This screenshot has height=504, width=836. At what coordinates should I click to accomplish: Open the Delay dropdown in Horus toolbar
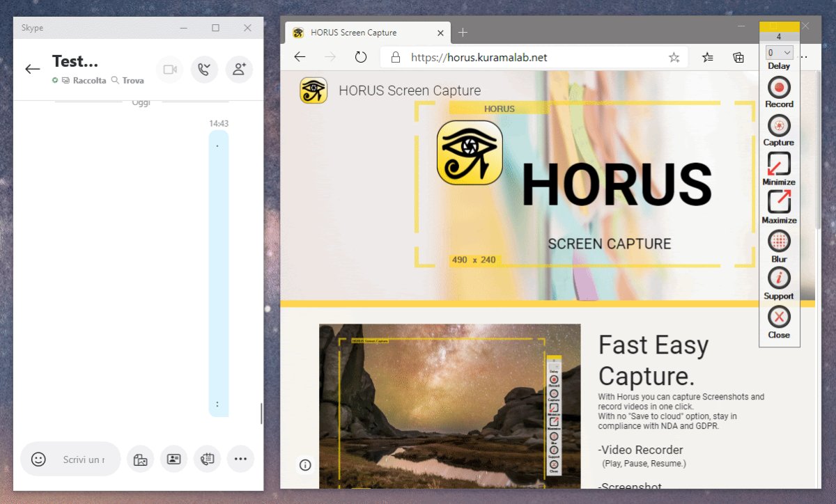[779, 52]
